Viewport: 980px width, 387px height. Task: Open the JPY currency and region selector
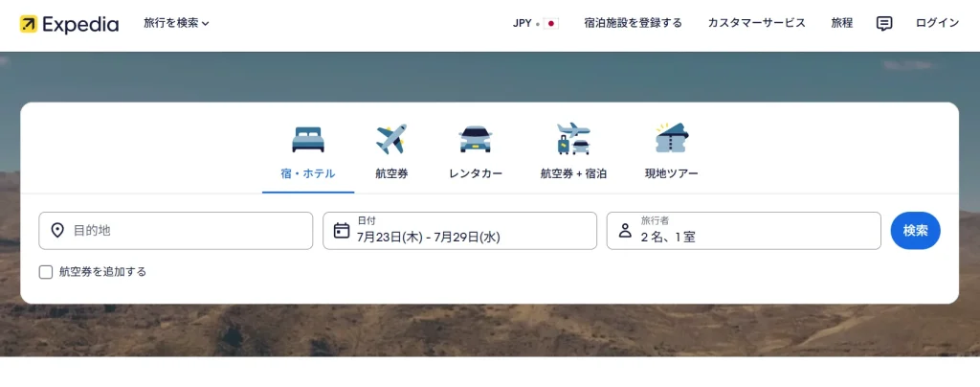(536, 23)
